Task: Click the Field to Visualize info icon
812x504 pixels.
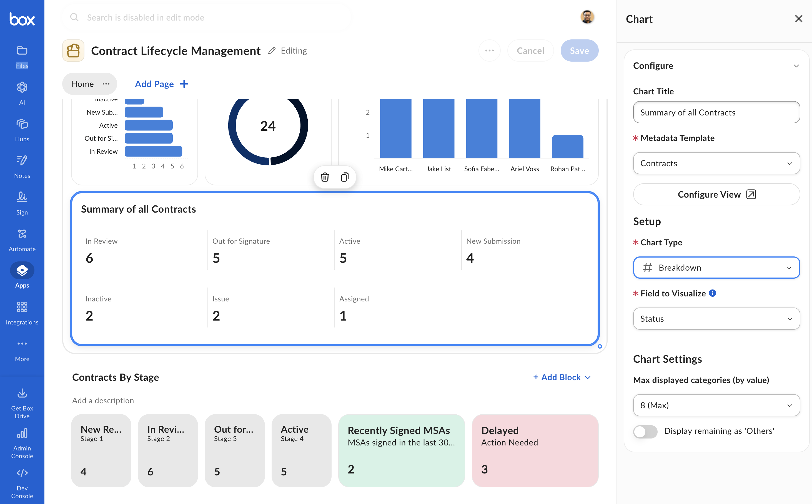Action: pyautogui.click(x=712, y=293)
